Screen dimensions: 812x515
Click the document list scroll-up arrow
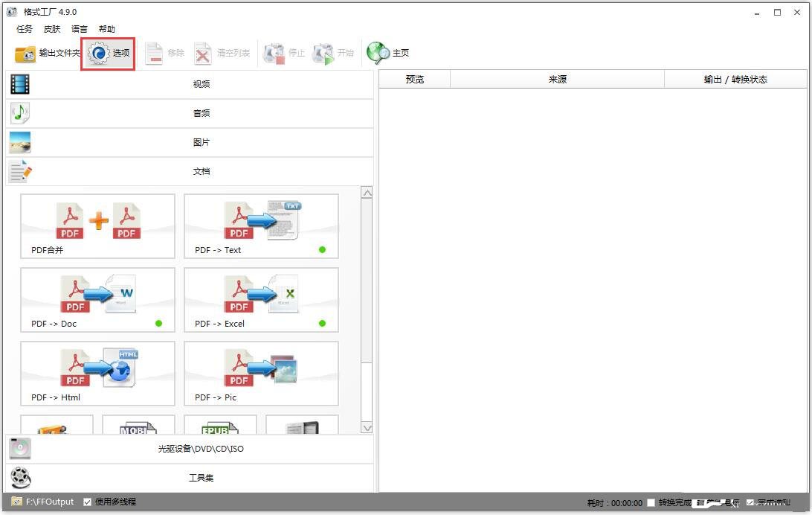click(367, 193)
